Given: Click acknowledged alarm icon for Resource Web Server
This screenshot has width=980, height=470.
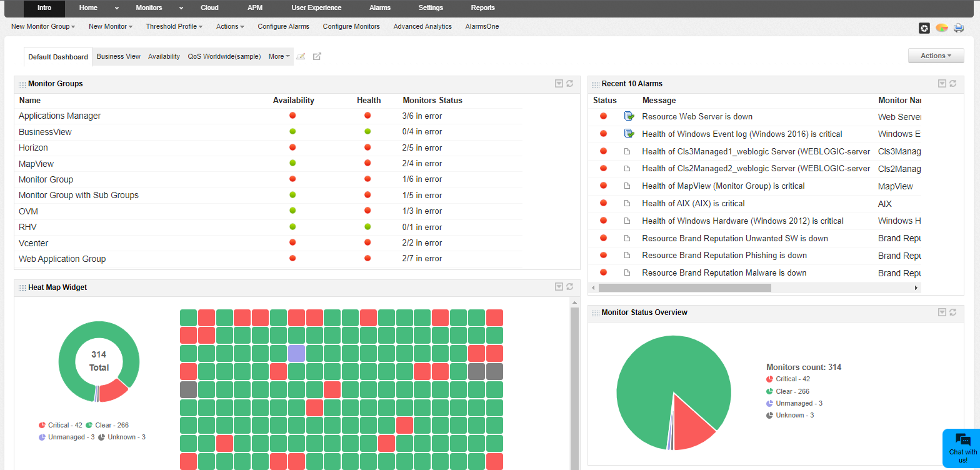Looking at the screenshot, I should click(x=629, y=116).
